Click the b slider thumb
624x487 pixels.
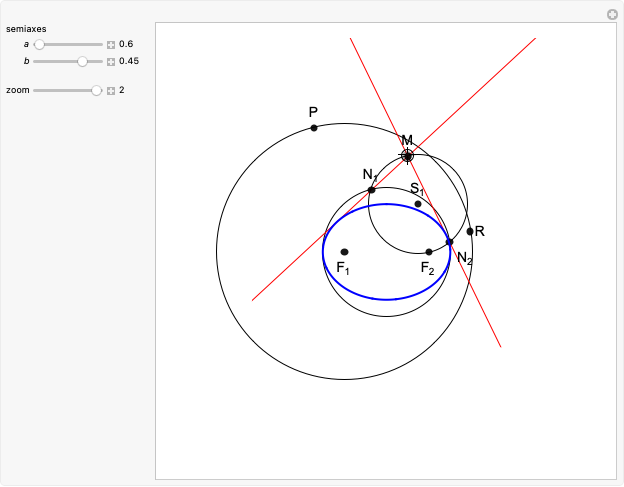pyautogui.click(x=83, y=61)
